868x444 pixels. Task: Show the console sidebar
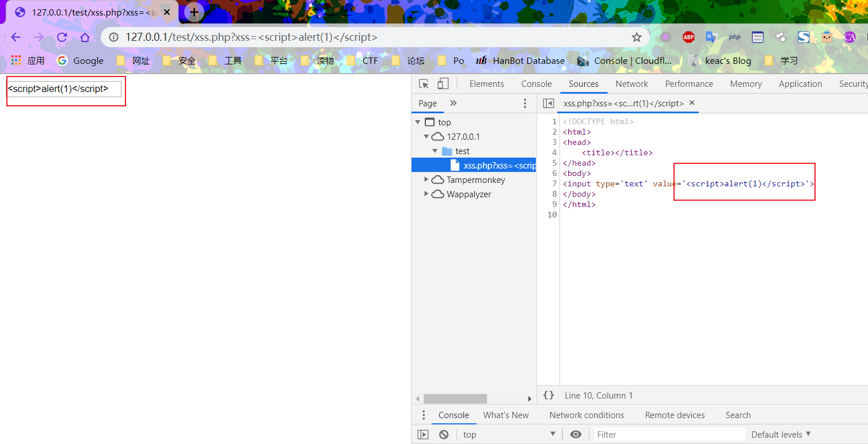(423, 435)
